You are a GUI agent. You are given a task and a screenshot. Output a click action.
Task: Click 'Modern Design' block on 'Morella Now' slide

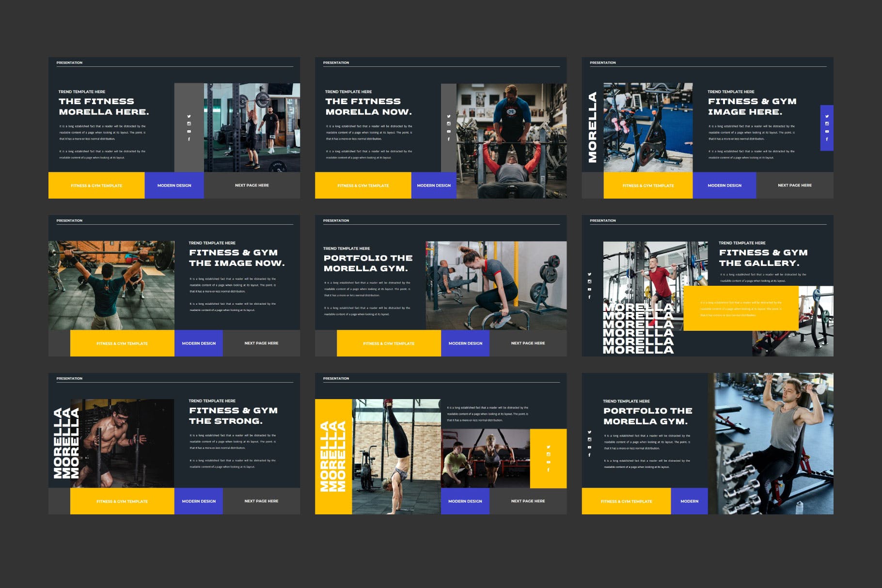[x=434, y=186]
